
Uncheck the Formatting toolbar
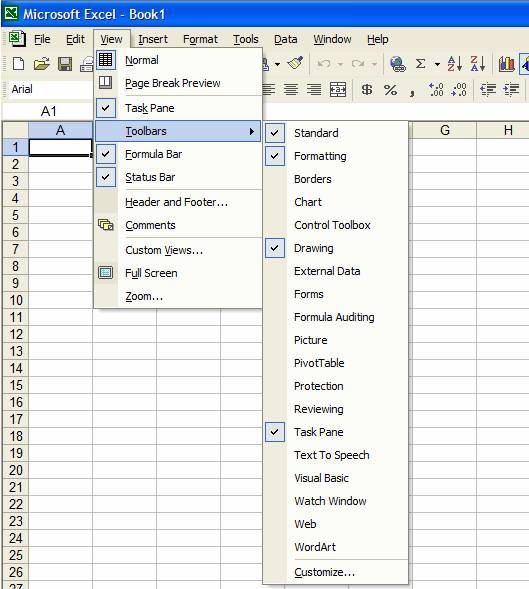pos(336,156)
